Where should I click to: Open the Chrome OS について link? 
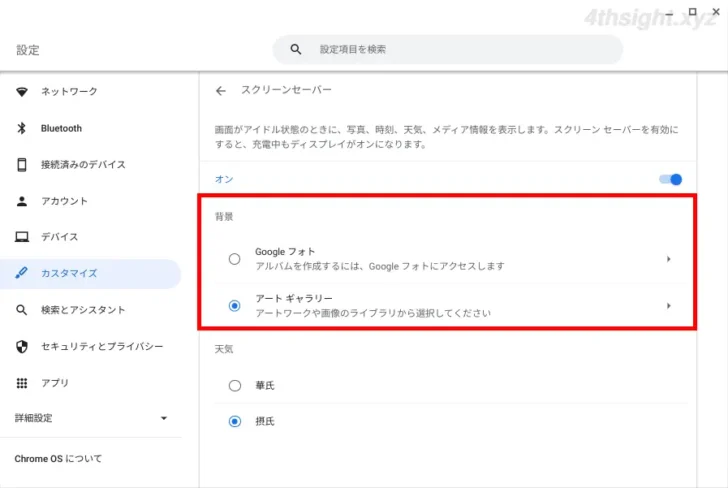(x=58, y=459)
